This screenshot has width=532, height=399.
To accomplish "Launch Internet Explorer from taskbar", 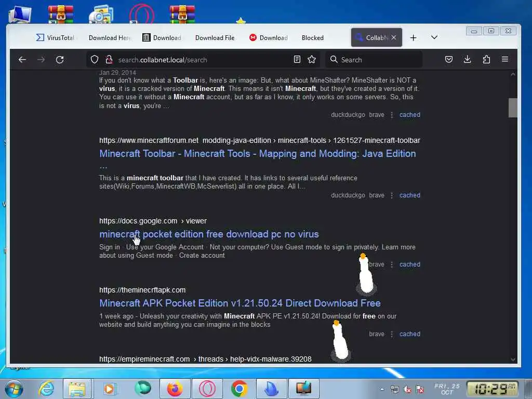I will coord(46,389).
